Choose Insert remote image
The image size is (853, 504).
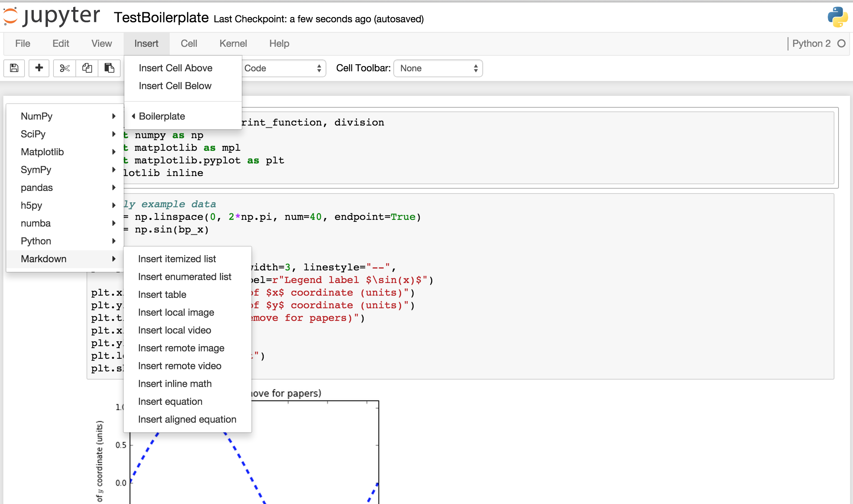click(x=188, y=348)
